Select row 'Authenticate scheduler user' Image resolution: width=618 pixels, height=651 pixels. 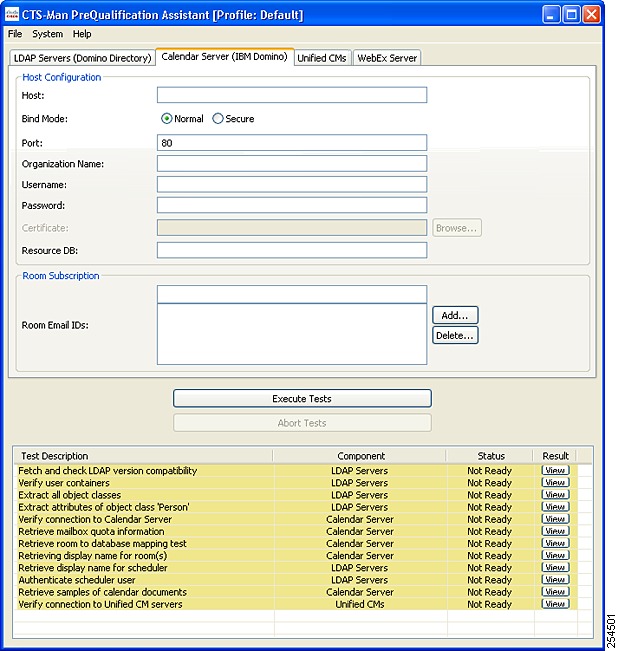tap(296, 580)
